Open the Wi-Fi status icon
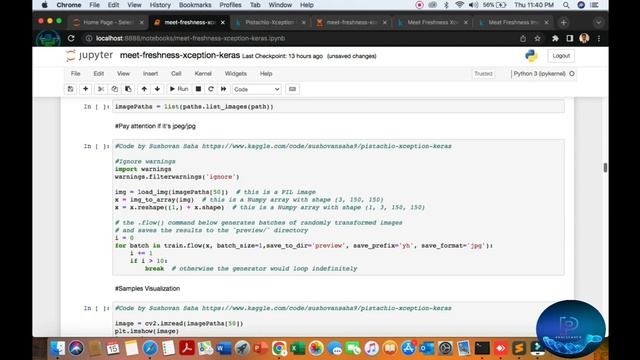Screen dimensions: 640x360 point(460,5)
